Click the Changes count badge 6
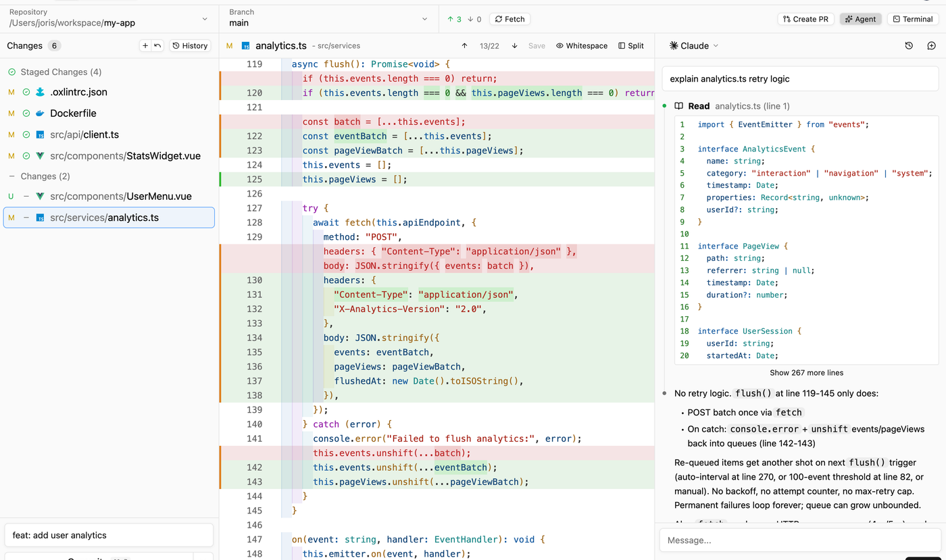 [54, 46]
